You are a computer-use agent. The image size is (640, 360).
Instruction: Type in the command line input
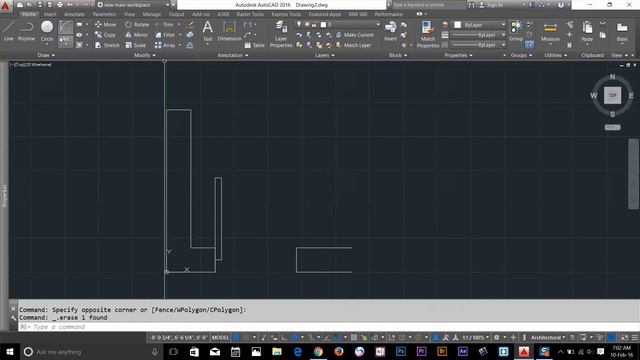click(327, 327)
